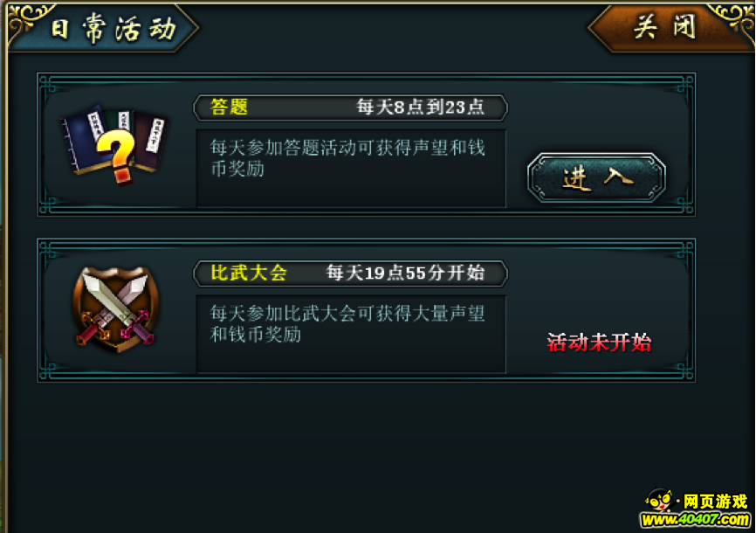Click the 每天8点到23点 schedule text
This screenshot has height=533, width=756.
(420, 107)
